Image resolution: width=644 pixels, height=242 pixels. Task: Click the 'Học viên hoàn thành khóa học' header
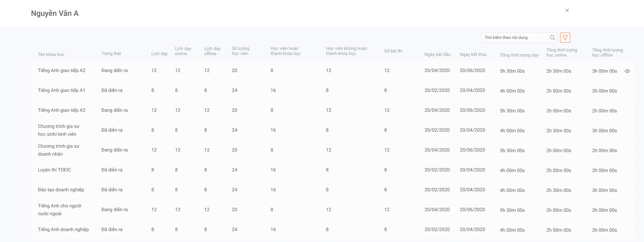285,51
